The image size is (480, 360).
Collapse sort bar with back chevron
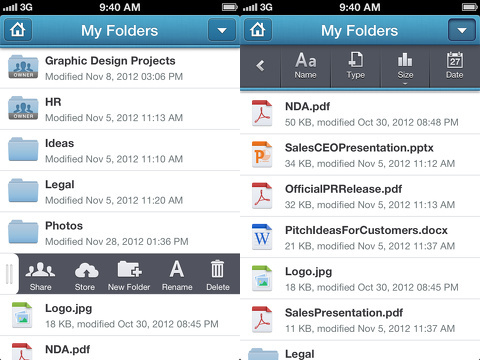(x=260, y=66)
